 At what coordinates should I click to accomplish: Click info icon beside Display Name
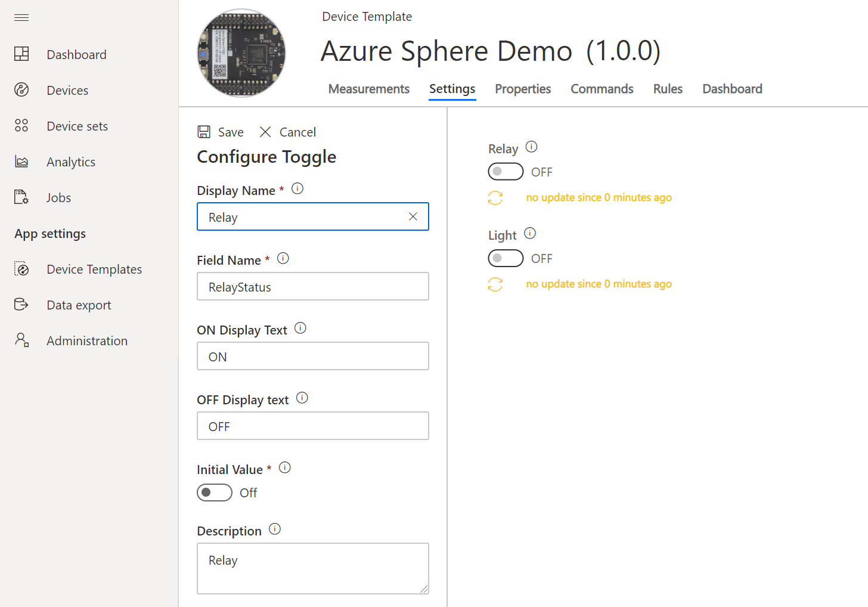[x=297, y=188]
